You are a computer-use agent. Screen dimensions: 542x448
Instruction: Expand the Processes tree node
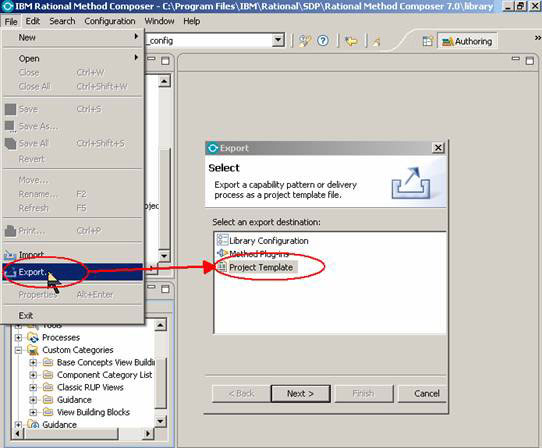tap(19, 337)
